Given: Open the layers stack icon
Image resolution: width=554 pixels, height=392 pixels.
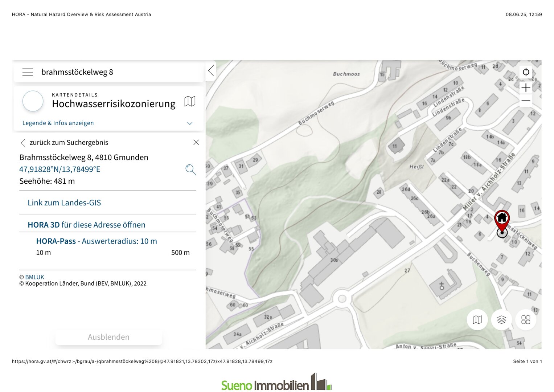Looking at the screenshot, I should coord(501,320).
